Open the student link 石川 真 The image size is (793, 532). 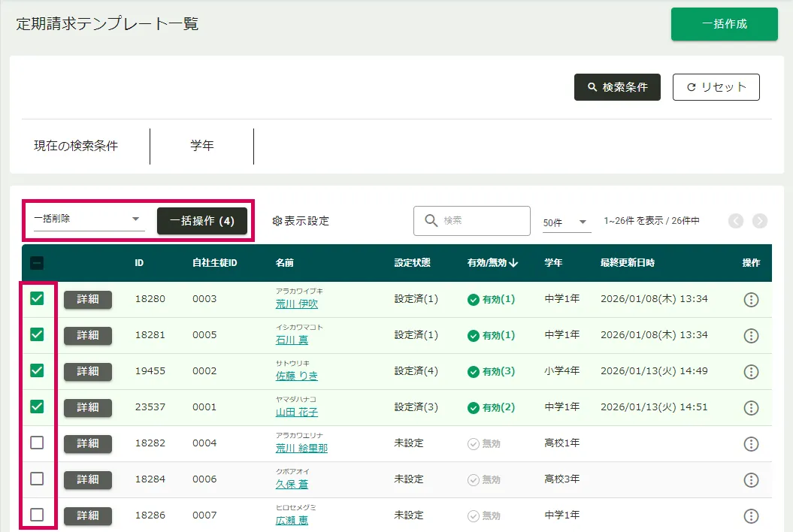(292, 340)
